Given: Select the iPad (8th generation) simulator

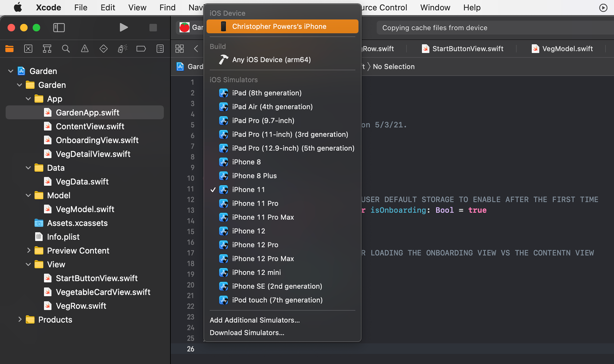Looking at the screenshot, I should (282, 93).
